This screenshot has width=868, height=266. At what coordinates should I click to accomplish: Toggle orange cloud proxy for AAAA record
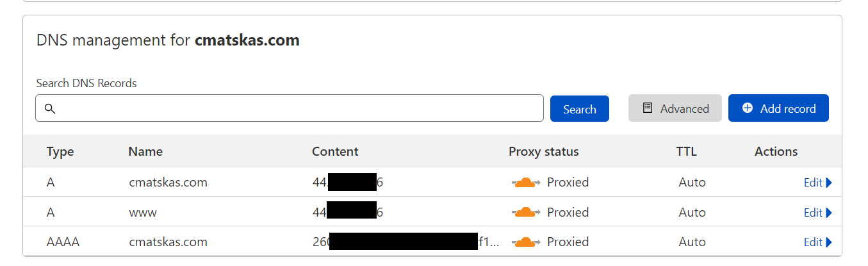point(526,242)
